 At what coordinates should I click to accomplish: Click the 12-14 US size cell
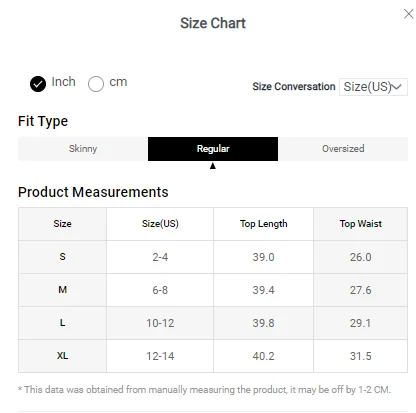(160, 356)
